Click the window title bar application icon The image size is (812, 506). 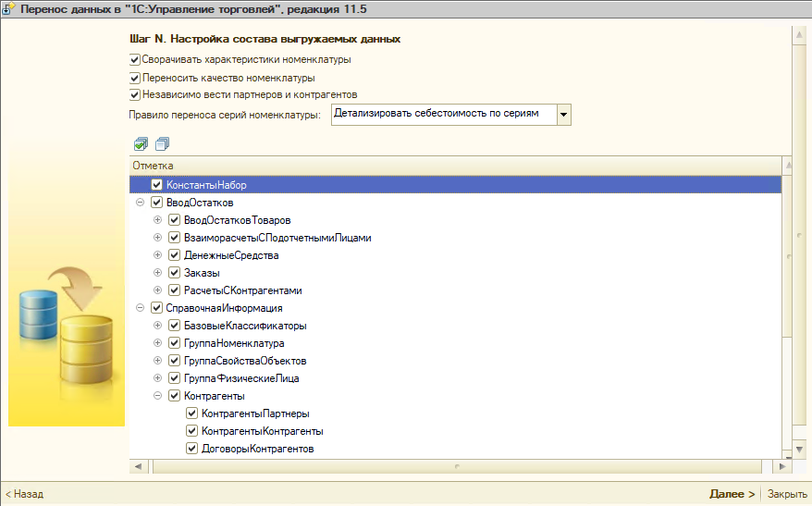click(x=8, y=9)
